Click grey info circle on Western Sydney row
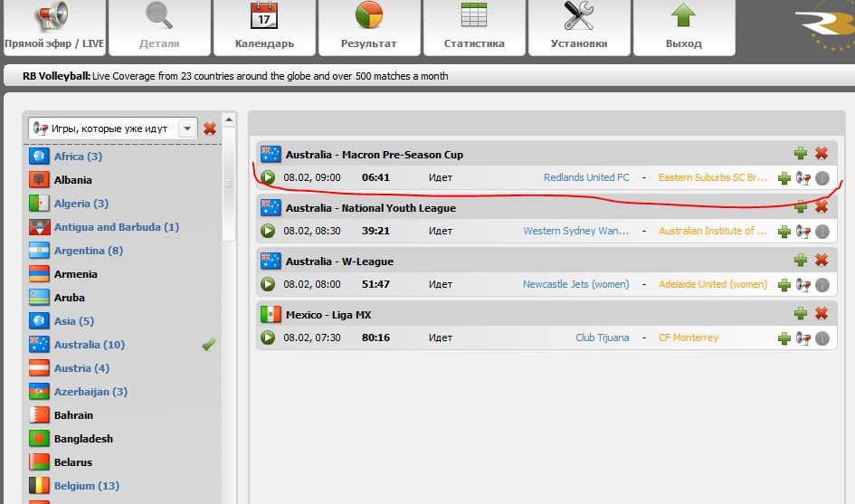 click(822, 232)
